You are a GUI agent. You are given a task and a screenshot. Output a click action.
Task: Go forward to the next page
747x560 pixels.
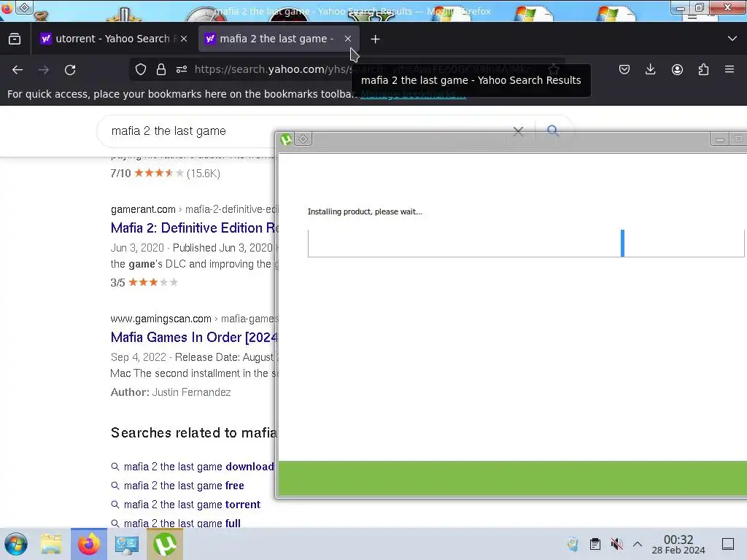(44, 70)
